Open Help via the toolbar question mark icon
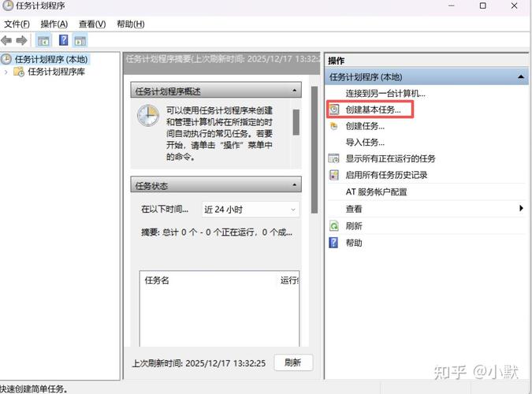This screenshot has height=394, width=532. (64, 40)
